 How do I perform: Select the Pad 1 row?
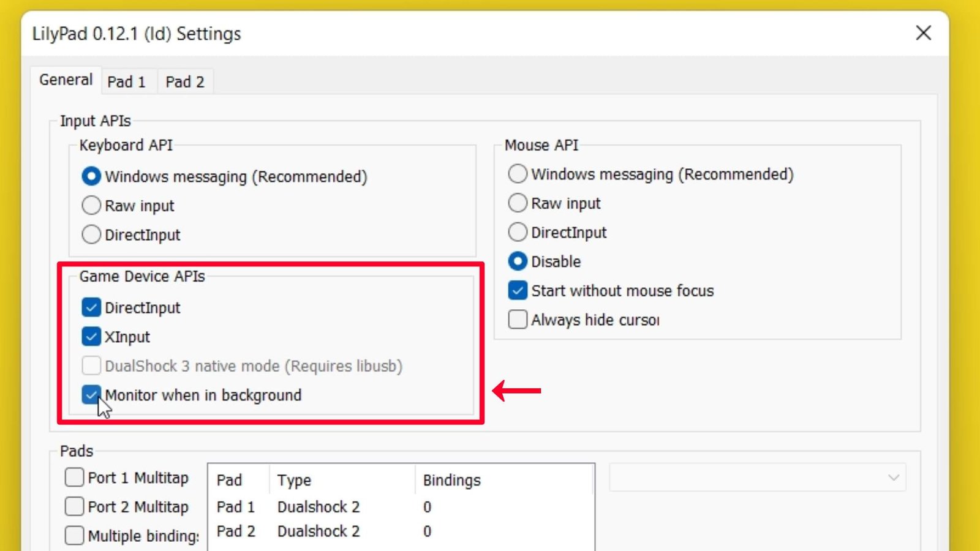click(x=401, y=507)
